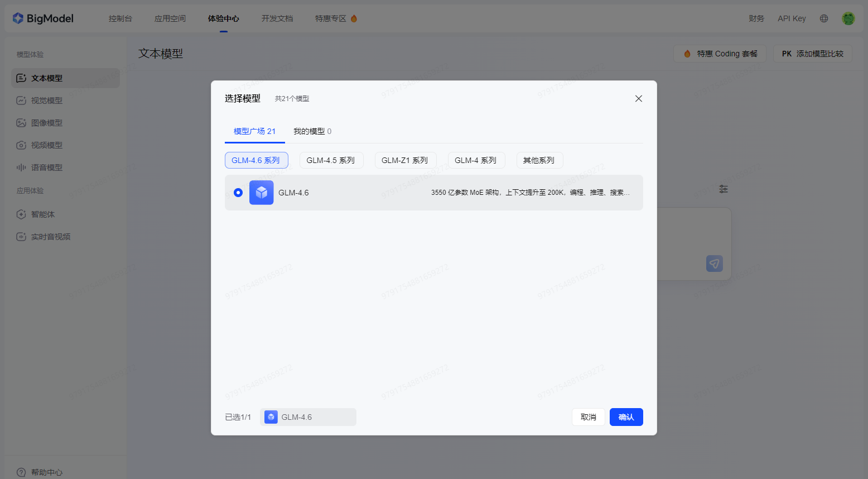
Task: Open 财务 link in header
Action: [x=756, y=18]
